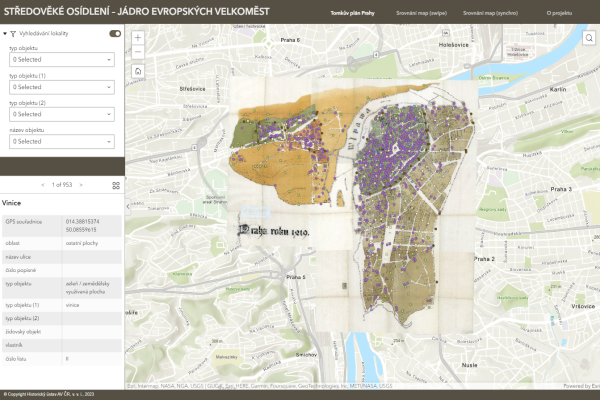Image resolution: width=600 pixels, height=400 pixels.
Task: Zoom in on the map
Action: [x=138, y=38]
